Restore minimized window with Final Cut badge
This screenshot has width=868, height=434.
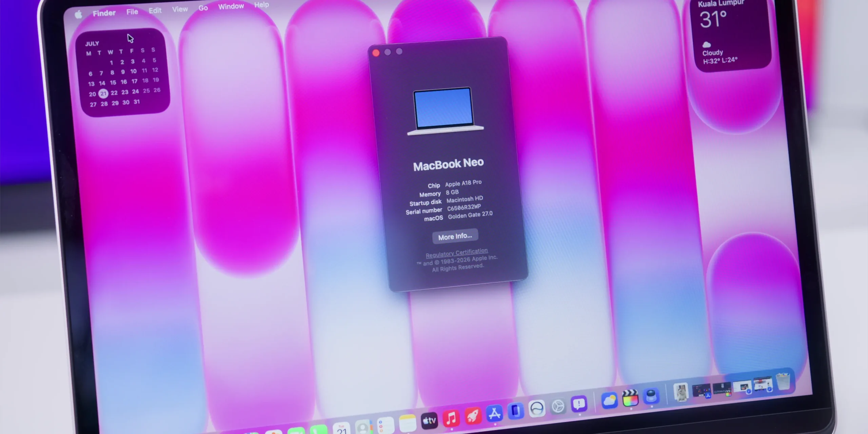[722, 389]
